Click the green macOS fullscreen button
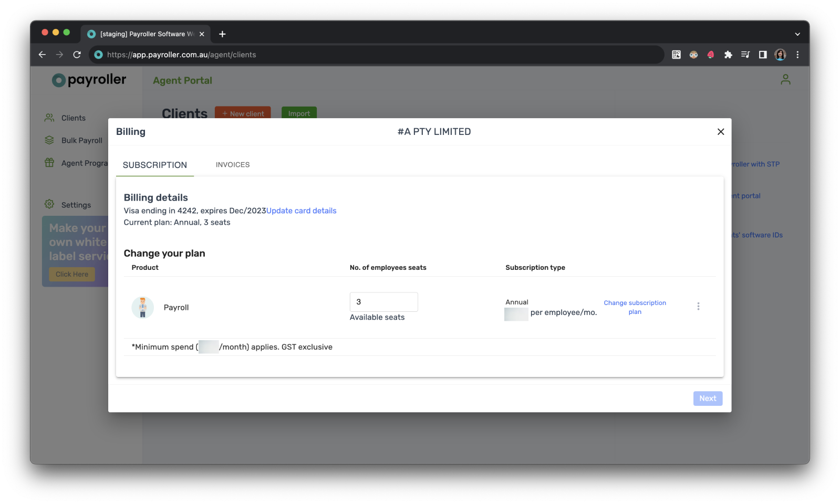 [67, 33]
